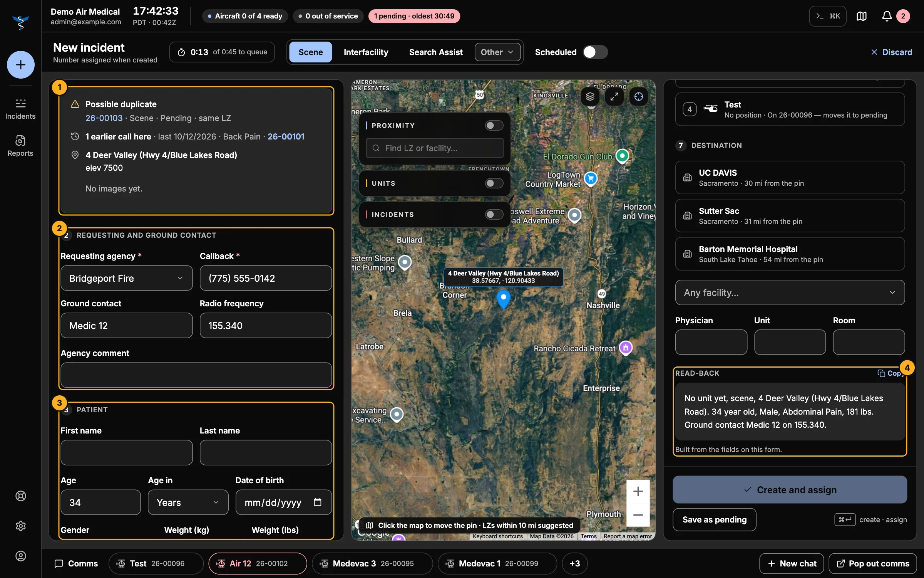Open Incidents in the sidebar
This screenshot has width=924, height=578.
pyautogui.click(x=20, y=109)
